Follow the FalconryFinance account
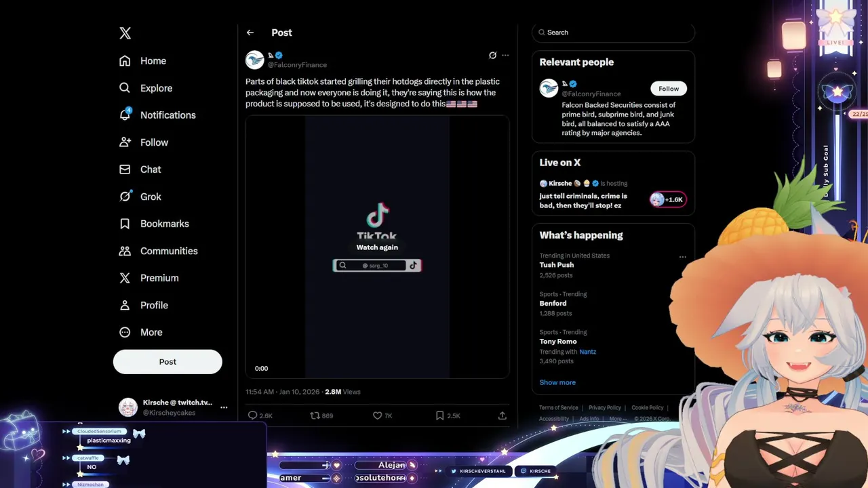 [x=669, y=89]
